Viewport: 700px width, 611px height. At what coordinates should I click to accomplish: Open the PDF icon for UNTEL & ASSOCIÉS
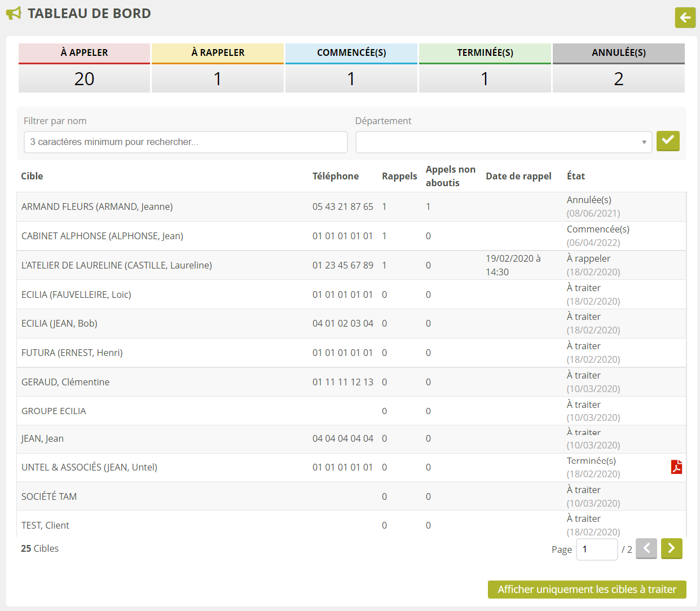click(676, 467)
